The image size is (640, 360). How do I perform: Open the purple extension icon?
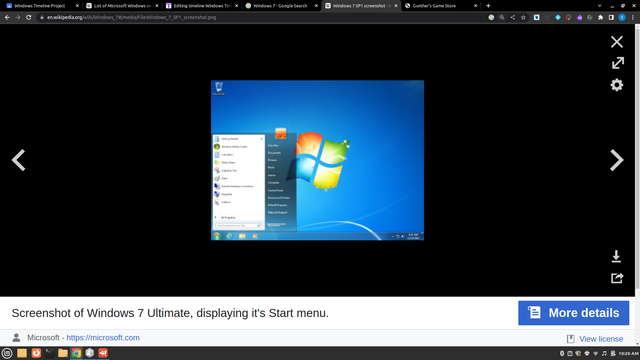579,18
